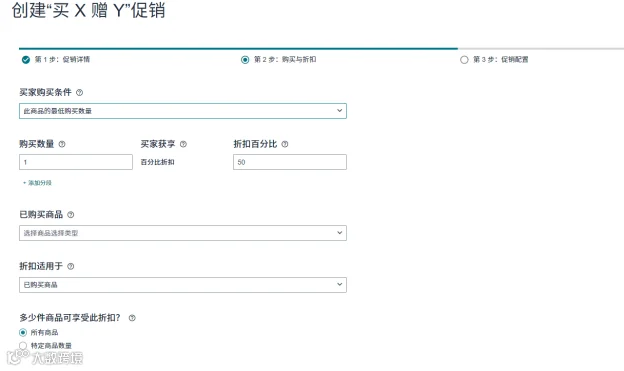
Task: Focus the 购买数量 input field
Action: pos(76,162)
